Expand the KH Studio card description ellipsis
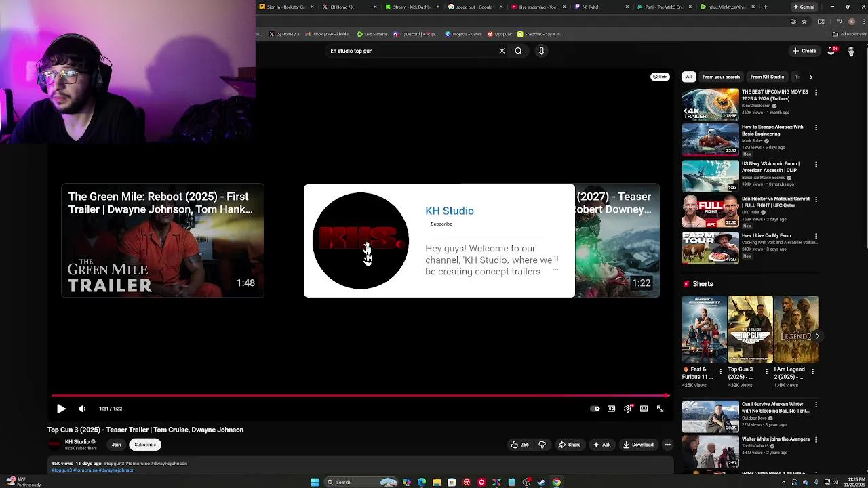This screenshot has width=868, height=488. click(x=555, y=270)
